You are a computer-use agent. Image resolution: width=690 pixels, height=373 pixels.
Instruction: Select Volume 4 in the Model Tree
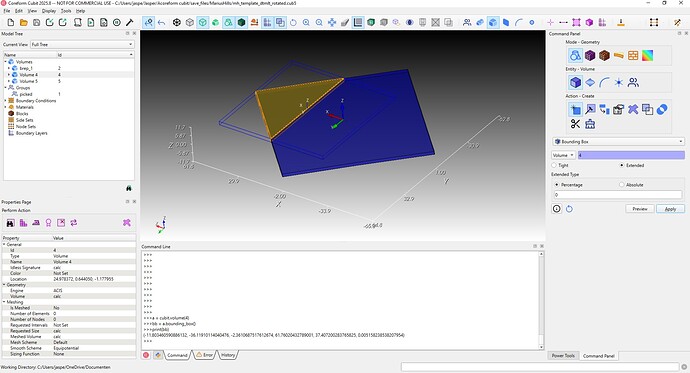pos(29,75)
